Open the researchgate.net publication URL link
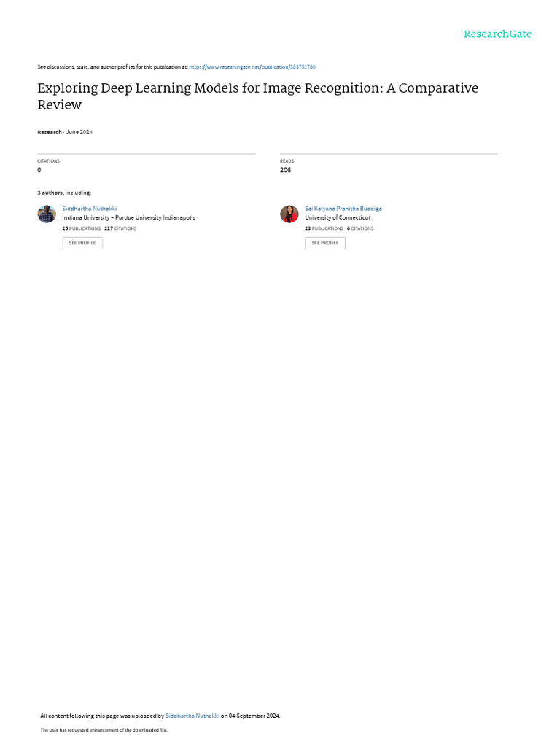Image resolution: width=560 pixels, height=747 pixels. click(x=252, y=67)
